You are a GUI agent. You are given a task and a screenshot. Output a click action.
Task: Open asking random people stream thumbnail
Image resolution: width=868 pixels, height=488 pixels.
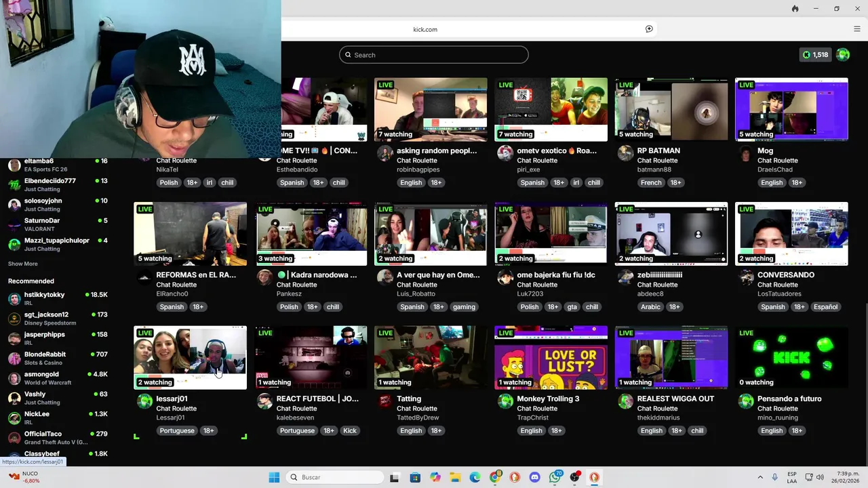coord(431,110)
